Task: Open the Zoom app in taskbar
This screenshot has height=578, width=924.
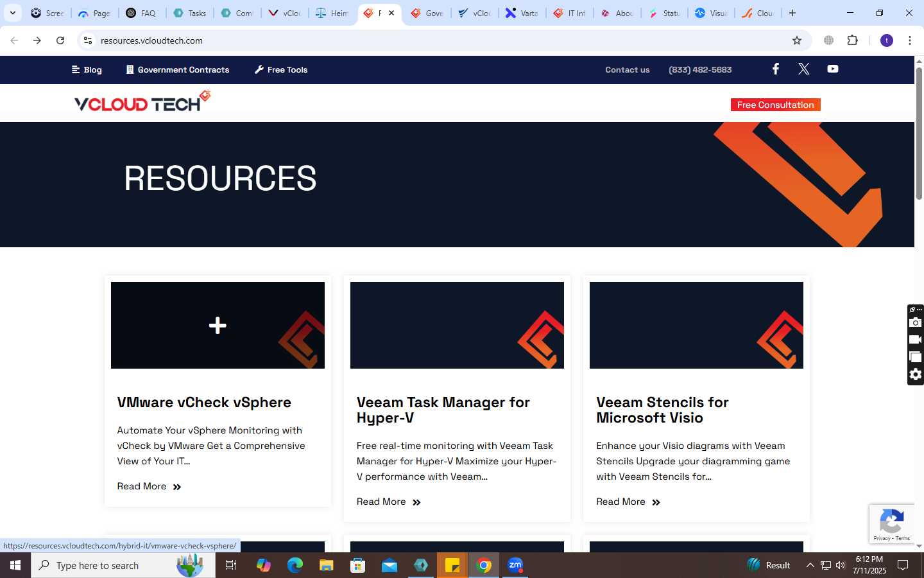Action: [515, 565]
